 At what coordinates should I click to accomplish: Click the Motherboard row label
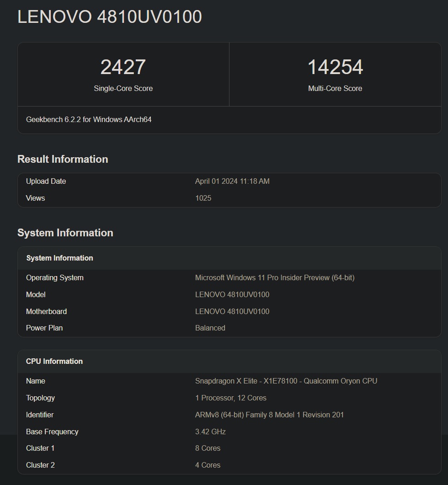click(47, 311)
